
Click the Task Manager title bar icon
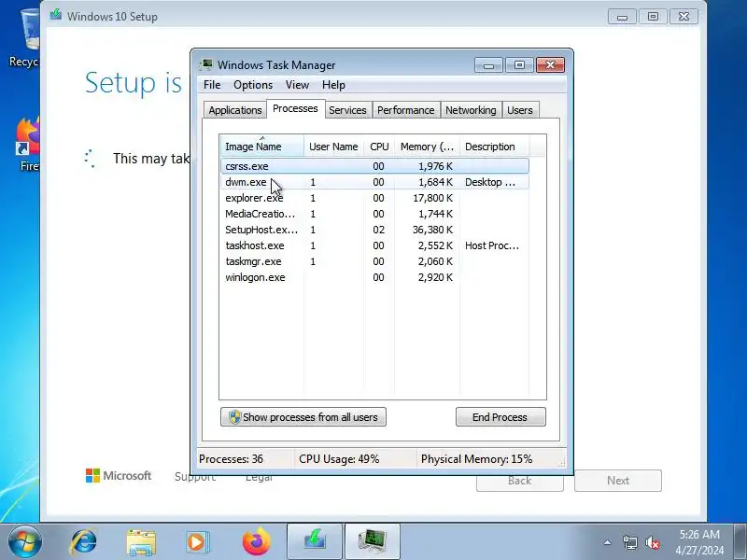pos(206,64)
